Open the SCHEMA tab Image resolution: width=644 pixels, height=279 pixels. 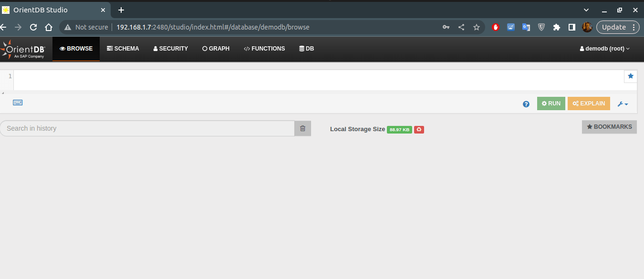coord(123,49)
